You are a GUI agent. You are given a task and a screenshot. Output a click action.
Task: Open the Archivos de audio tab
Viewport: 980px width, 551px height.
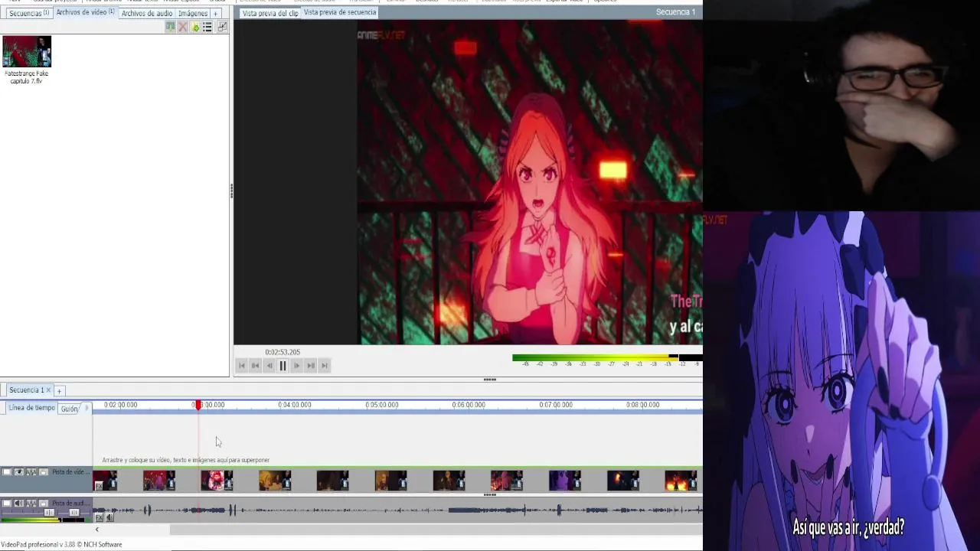pos(146,13)
